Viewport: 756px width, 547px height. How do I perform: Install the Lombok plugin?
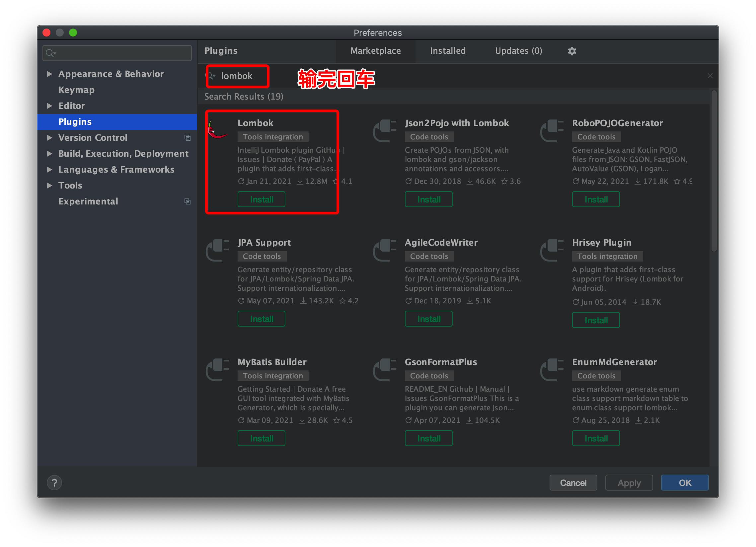pyautogui.click(x=261, y=199)
